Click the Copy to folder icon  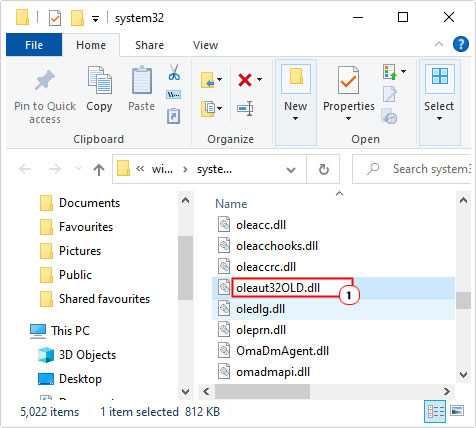207,108
